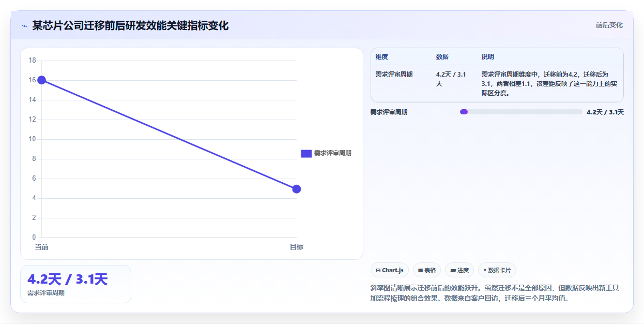Image resolution: width=644 pixels, height=324 pixels.
Task: Click the lightning icon beside the title
Action: [24, 26]
